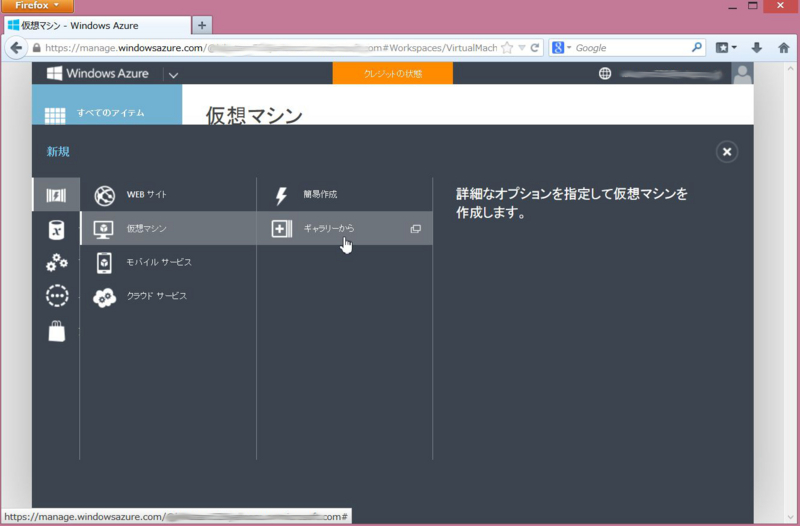The image size is (800, 526).
Task: Select the 仮想マシン - Windows Azure tab
Action: point(97,26)
